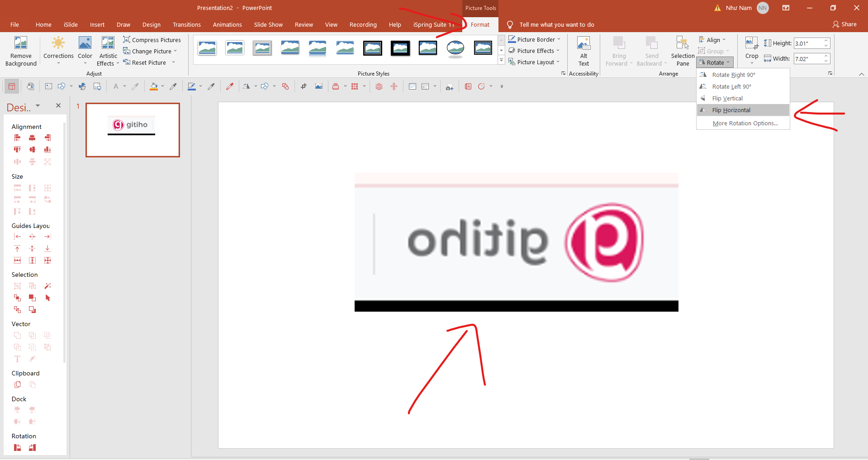
Task: Open Format tab under Picture Tools
Action: (480, 24)
